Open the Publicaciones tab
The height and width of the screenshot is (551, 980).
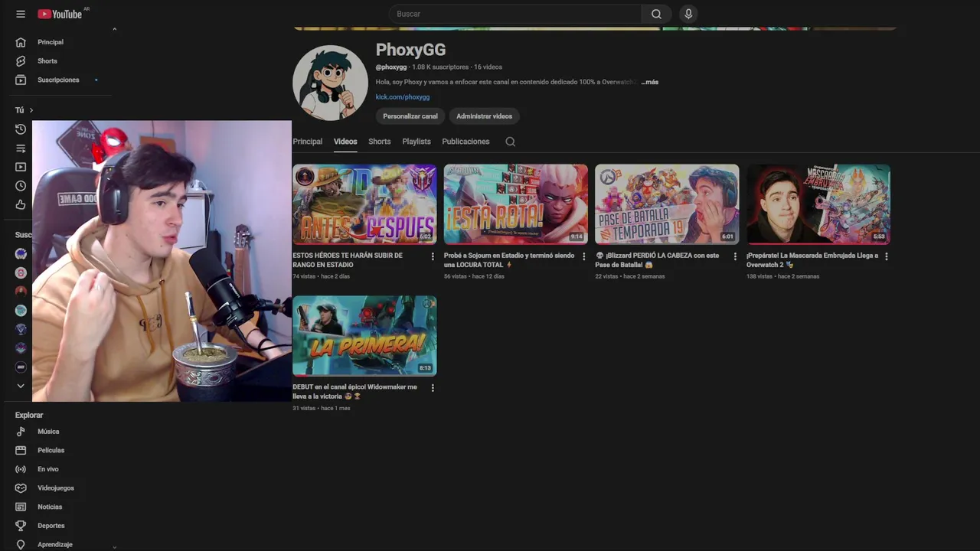(465, 142)
